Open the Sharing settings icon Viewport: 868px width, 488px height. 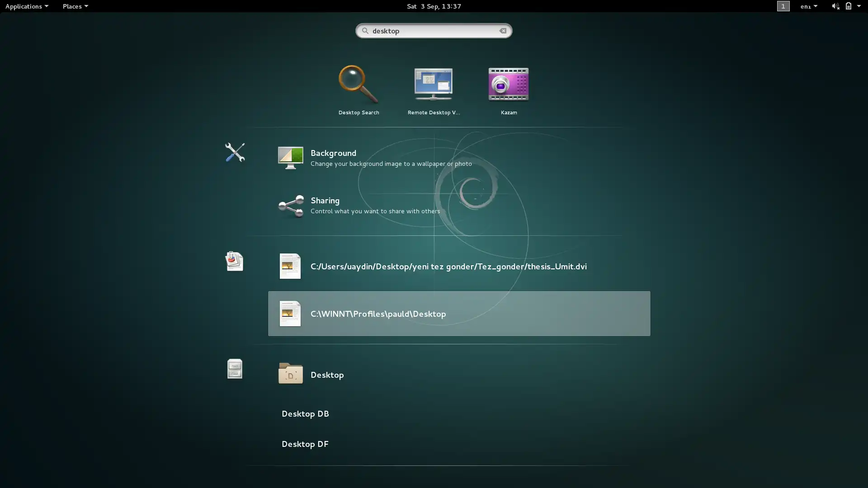pyautogui.click(x=291, y=206)
